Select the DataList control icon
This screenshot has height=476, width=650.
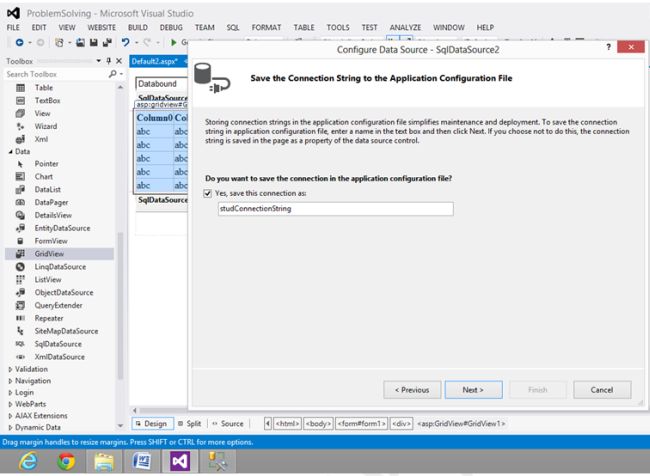coord(20,189)
